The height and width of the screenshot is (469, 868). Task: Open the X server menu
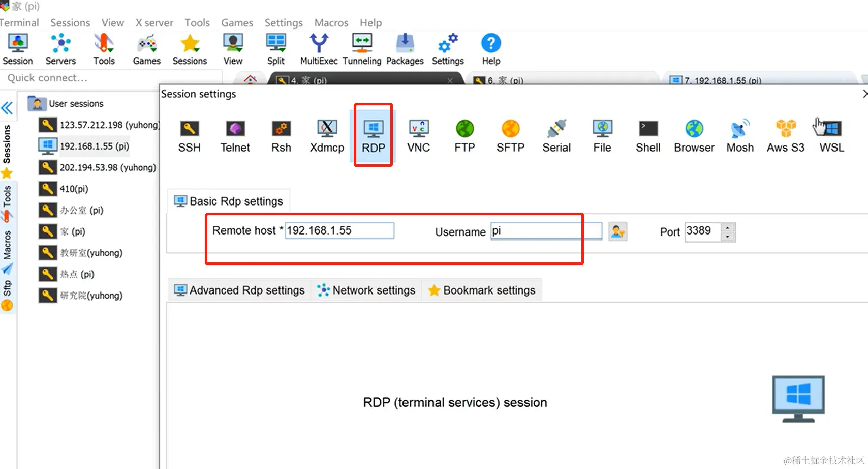pyautogui.click(x=154, y=23)
